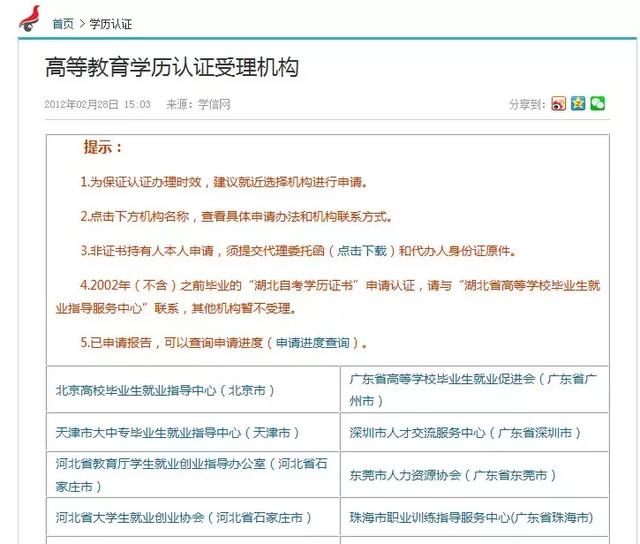Click 点击下载 authorization letter link
The width and height of the screenshot is (640, 544).
coord(362,250)
